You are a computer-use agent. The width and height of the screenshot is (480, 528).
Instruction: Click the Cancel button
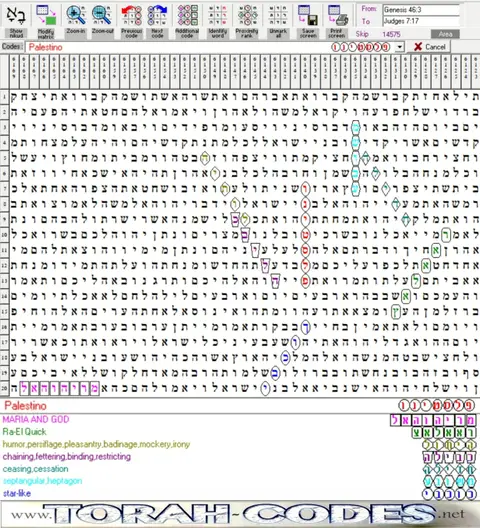(429, 47)
